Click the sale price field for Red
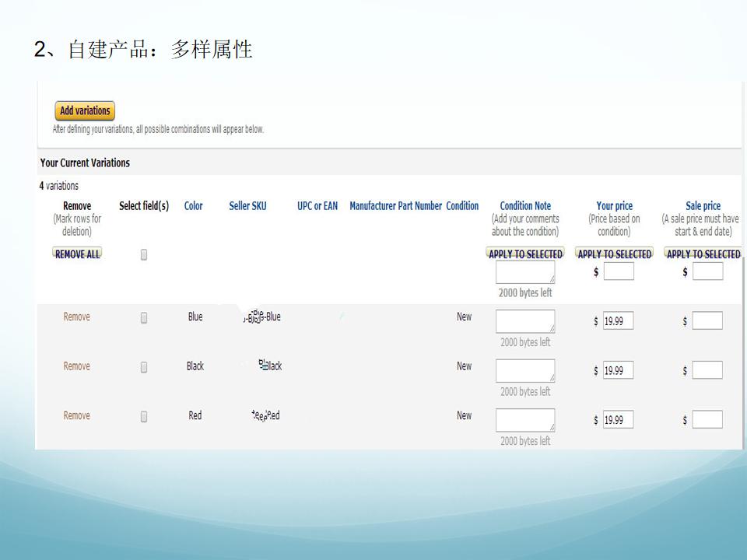The width and height of the screenshot is (747, 560). coord(707,419)
